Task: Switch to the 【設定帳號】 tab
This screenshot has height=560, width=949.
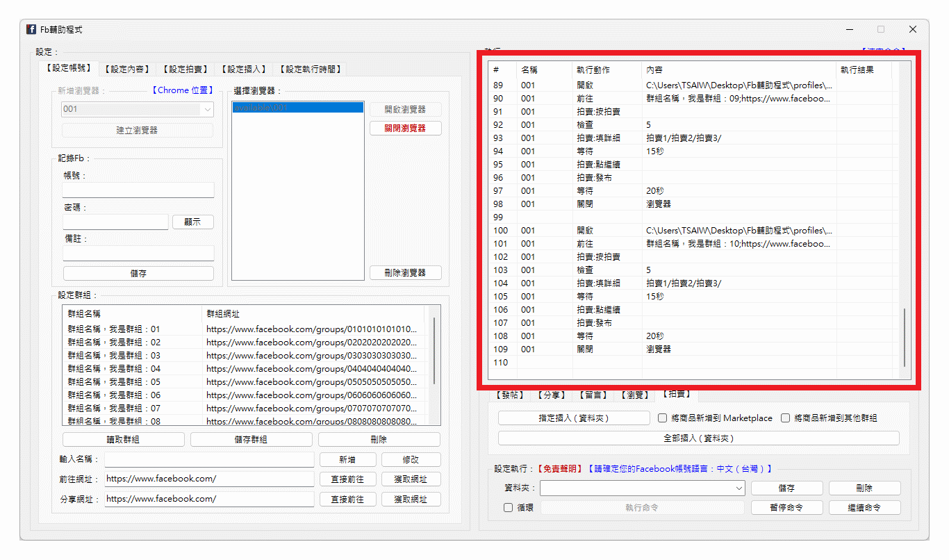Action: 69,68
